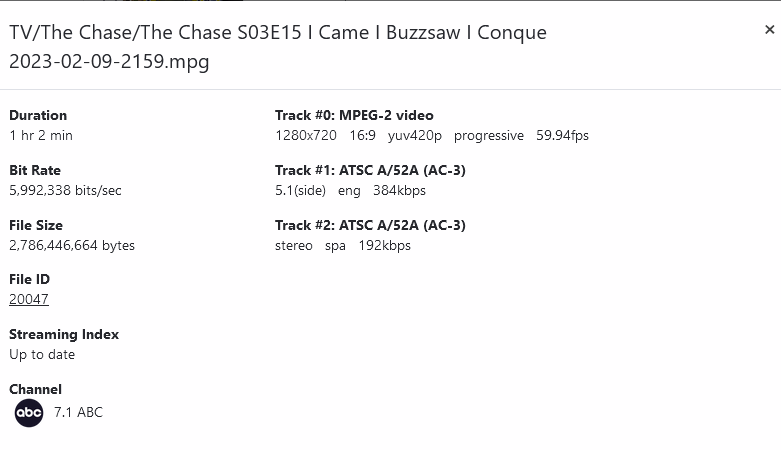Select the 5.1(side) eng 384kbps details
This screenshot has height=450, width=781.
[x=350, y=190]
